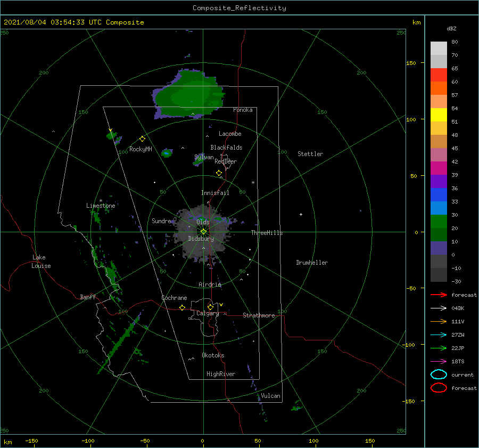
Task: Click the Didsbury label
Action: (201, 239)
